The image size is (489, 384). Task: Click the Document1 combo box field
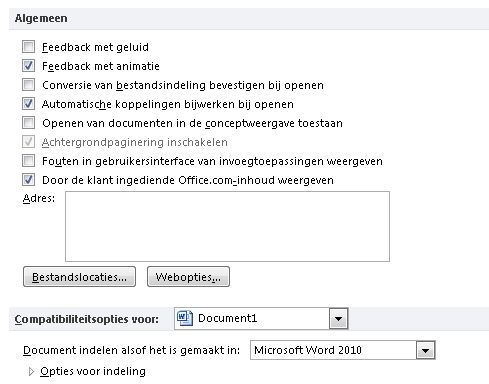pos(261,319)
